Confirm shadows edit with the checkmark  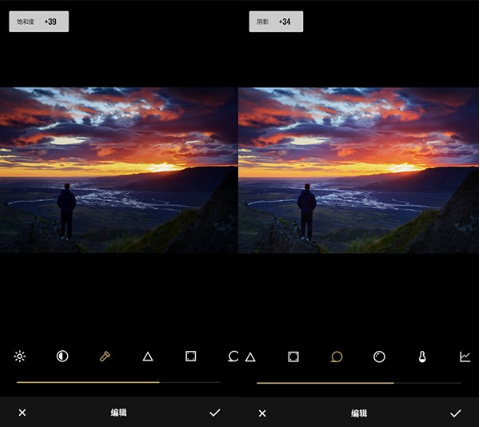(456, 413)
